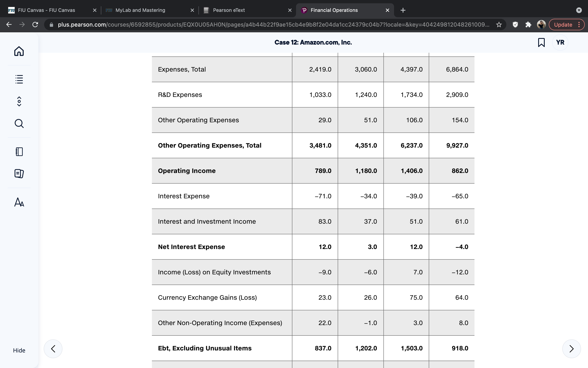This screenshot has height=368, width=588.
Task: Click the 75.0 Currency Exchange Gains value
Action: coord(416,297)
